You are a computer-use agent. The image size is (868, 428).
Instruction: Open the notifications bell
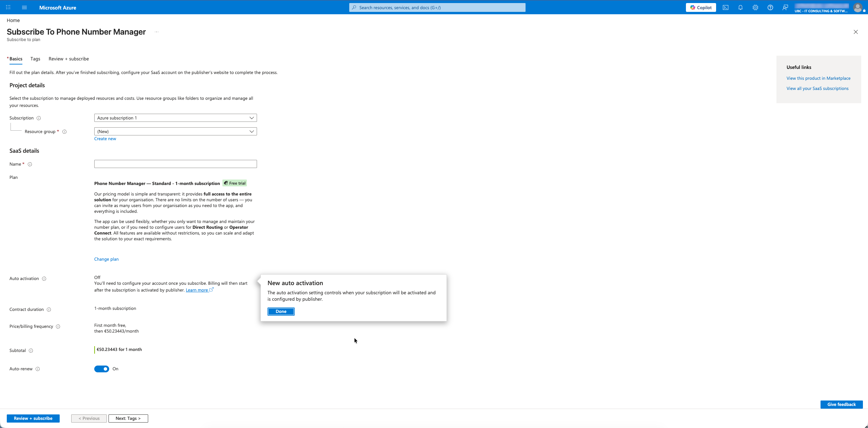741,7
